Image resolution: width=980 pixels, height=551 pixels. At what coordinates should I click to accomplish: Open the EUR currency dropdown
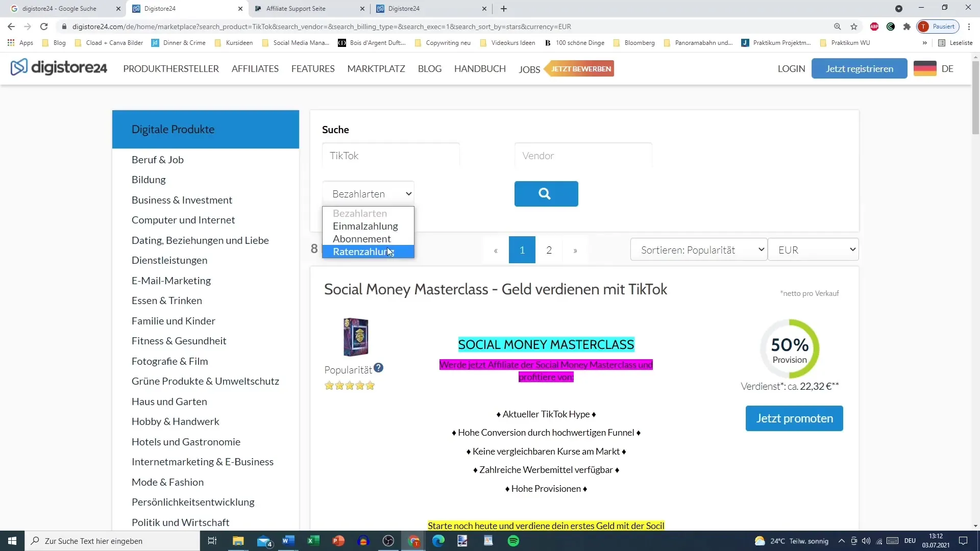pos(813,250)
